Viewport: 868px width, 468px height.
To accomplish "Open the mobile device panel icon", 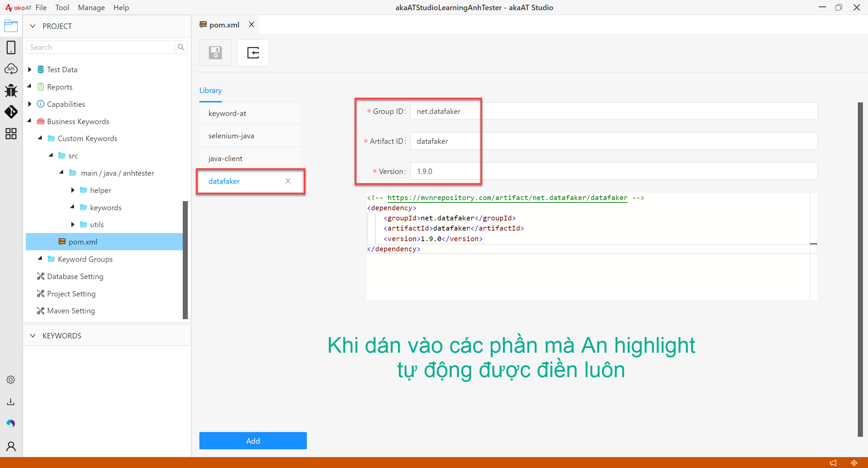I will (11, 47).
